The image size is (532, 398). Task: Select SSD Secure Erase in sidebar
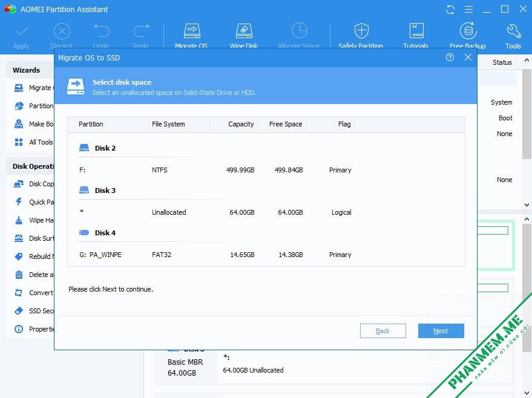[33, 311]
